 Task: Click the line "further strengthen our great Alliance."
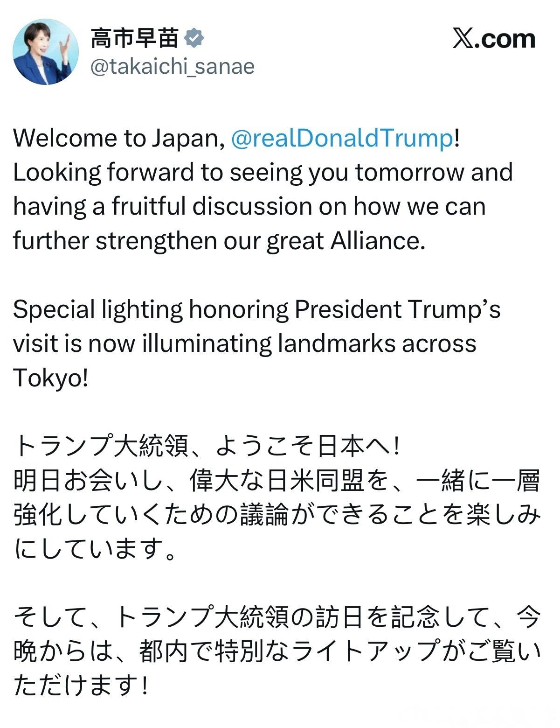click(220, 241)
